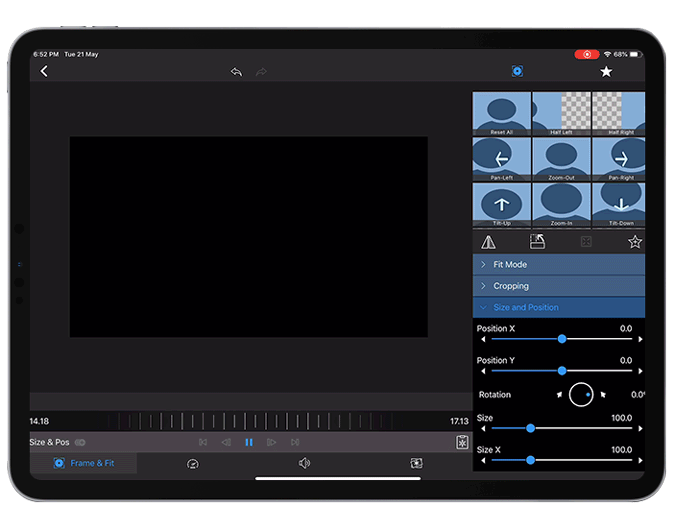Collapse the Size and Position section
This screenshot has height=530, width=675.
pos(559,307)
